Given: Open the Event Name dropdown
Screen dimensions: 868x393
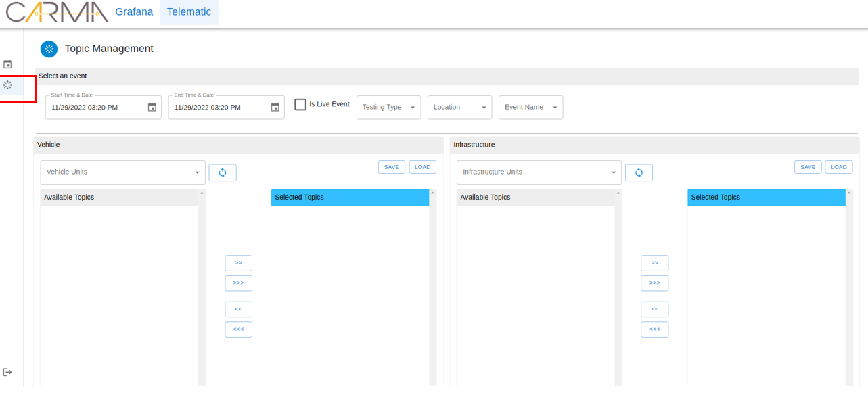Looking at the screenshot, I should (530, 107).
